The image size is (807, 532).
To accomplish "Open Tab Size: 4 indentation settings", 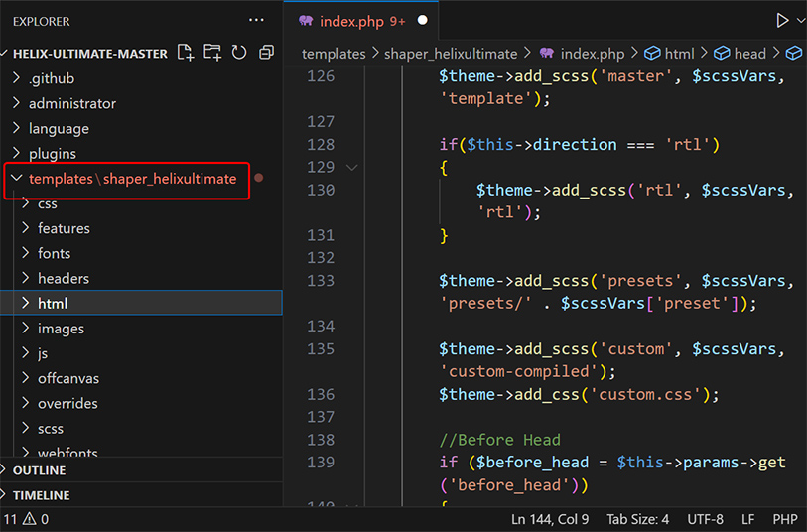I will pyautogui.click(x=638, y=519).
